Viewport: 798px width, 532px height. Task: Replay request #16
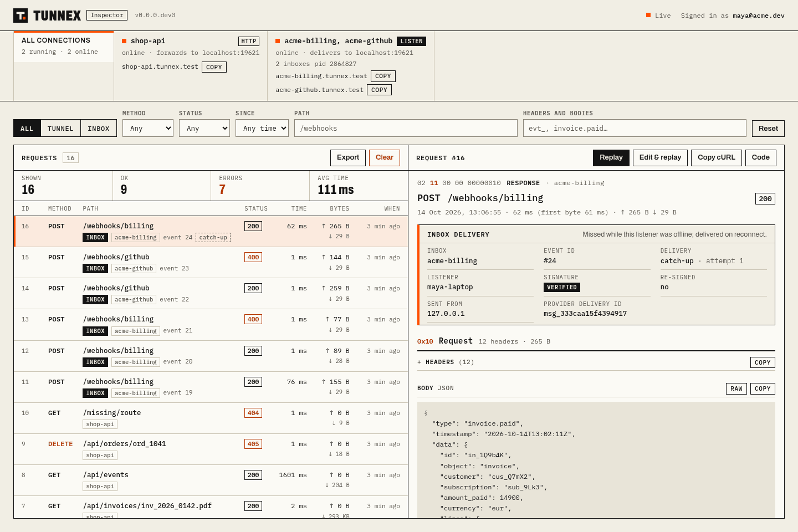pyautogui.click(x=611, y=157)
